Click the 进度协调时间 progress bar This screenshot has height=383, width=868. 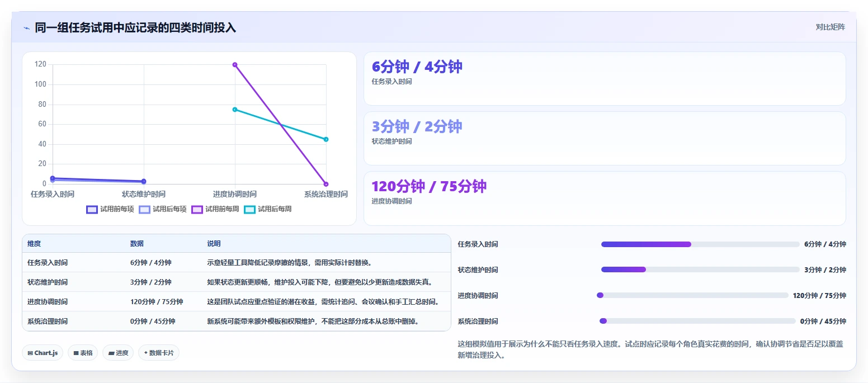tap(692, 295)
